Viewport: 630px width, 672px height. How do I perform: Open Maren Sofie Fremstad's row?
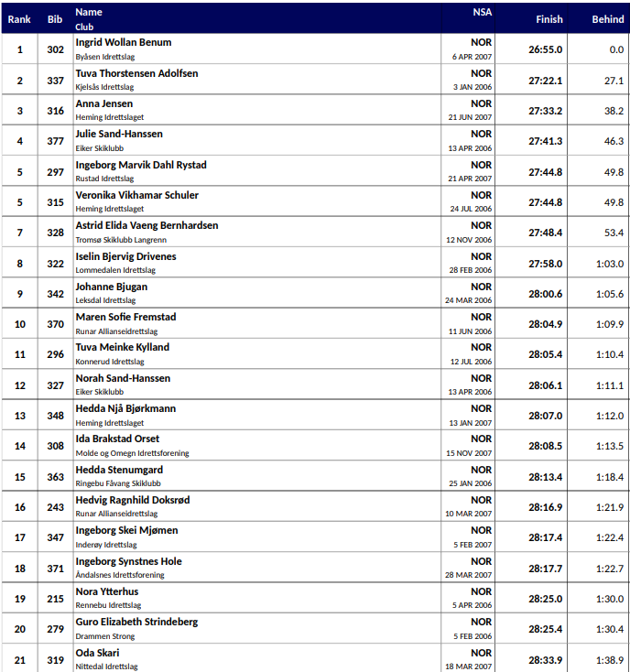coord(125,317)
